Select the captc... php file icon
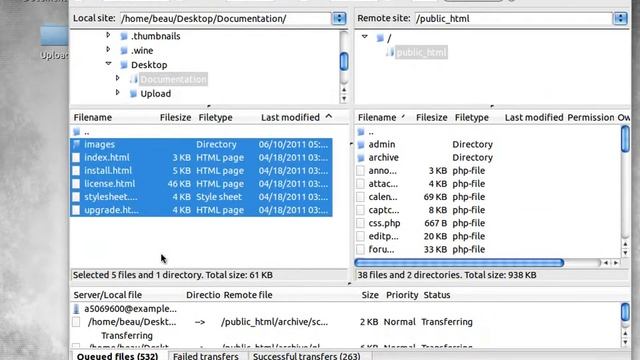This screenshot has width=640, height=360. (360, 210)
